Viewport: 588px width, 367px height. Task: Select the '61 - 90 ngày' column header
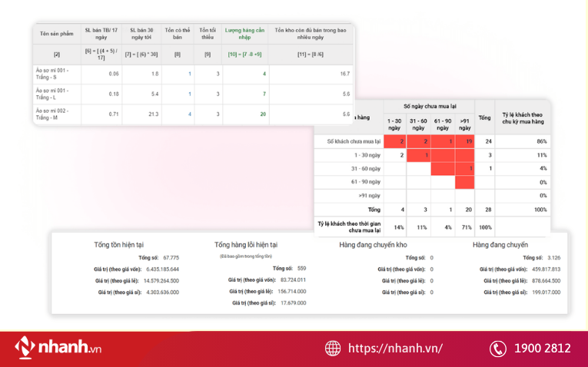tap(443, 124)
